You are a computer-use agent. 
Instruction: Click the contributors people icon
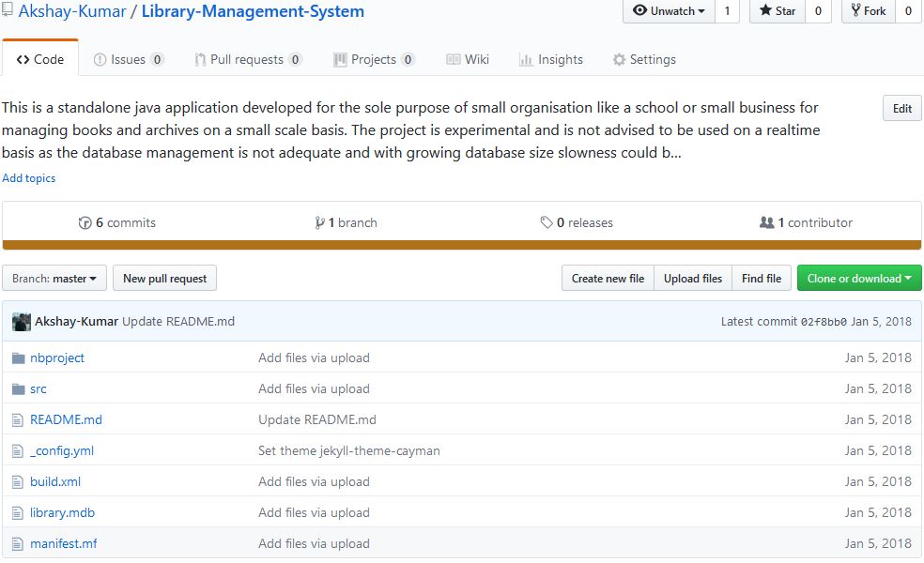[766, 222]
